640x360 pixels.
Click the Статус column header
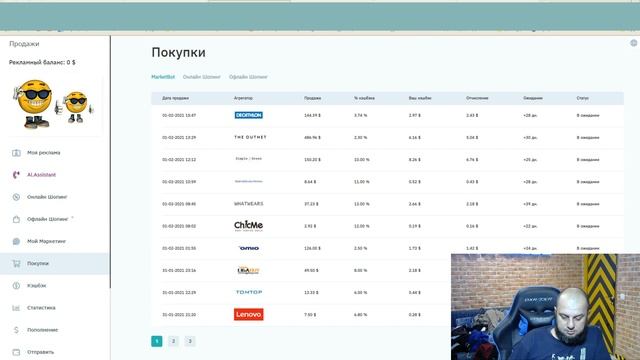pos(582,98)
